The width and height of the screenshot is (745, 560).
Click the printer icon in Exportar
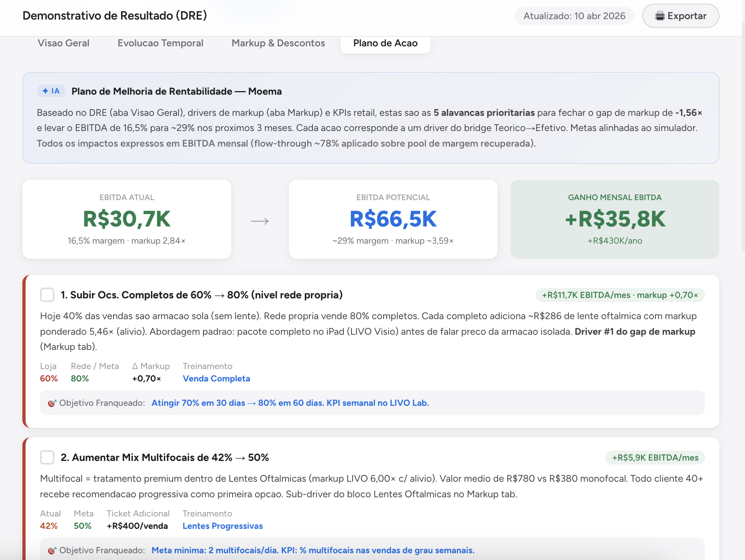pos(660,16)
